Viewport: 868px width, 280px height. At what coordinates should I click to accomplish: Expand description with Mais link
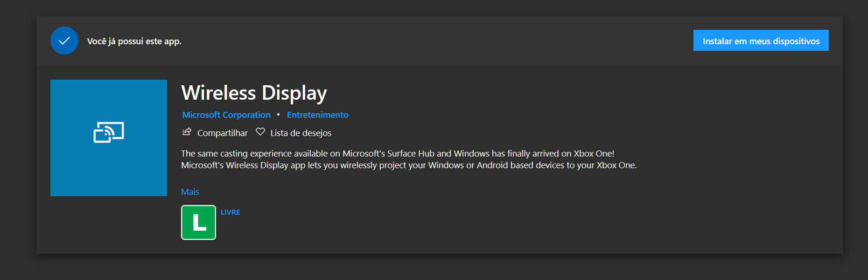point(190,191)
